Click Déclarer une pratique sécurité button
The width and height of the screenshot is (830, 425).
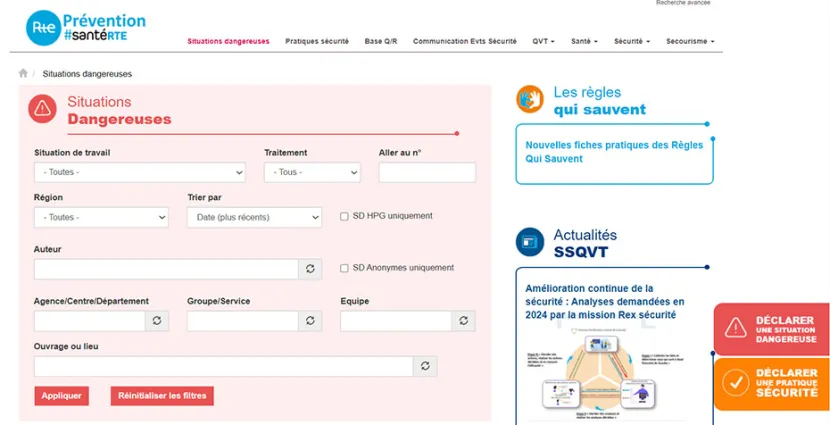coord(772,384)
